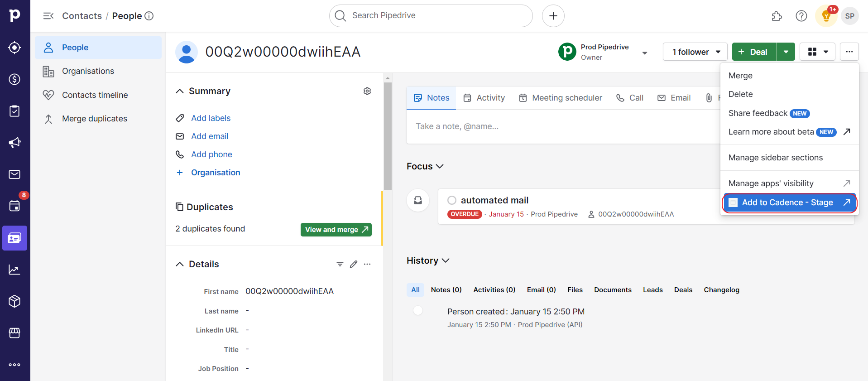Collapse the History section
Image resolution: width=868 pixels, height=381 pixels.
click(446, 260)
